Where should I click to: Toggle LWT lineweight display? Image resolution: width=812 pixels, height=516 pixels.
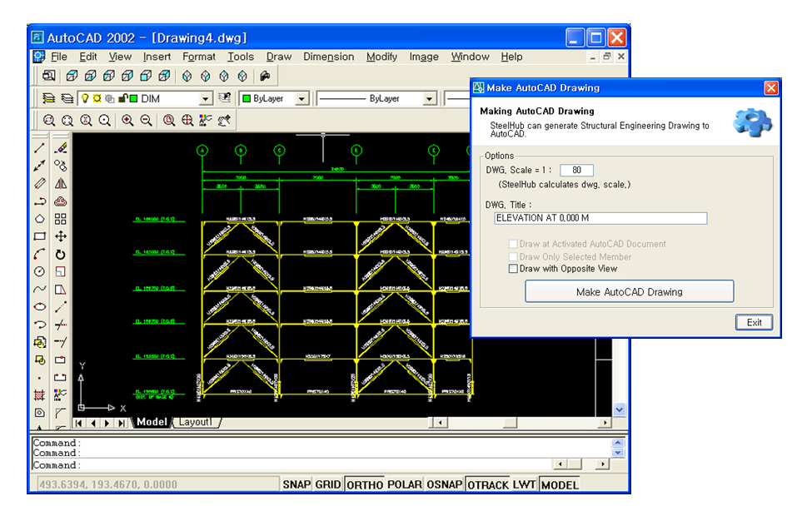click(524, 484)
